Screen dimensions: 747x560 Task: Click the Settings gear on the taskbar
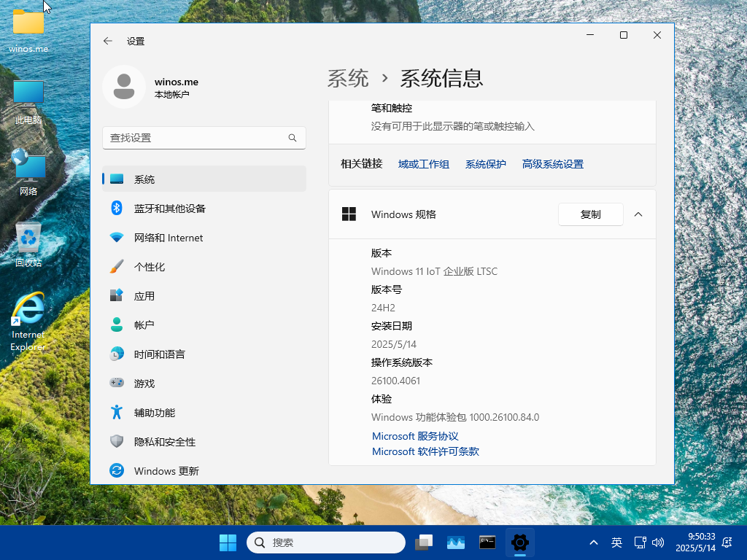(x=519, y=542)
